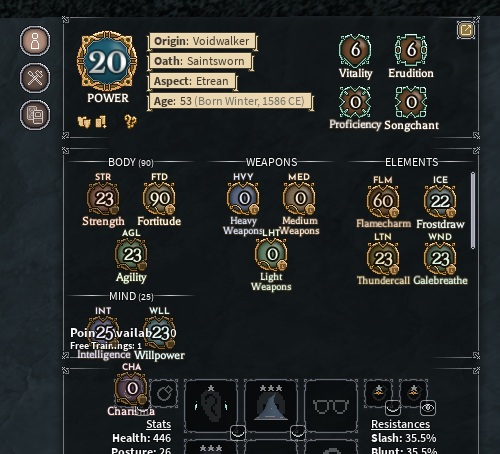Click the Vitality 6 talent badge
Screen dimensions: 500x454
click(355, 50)
